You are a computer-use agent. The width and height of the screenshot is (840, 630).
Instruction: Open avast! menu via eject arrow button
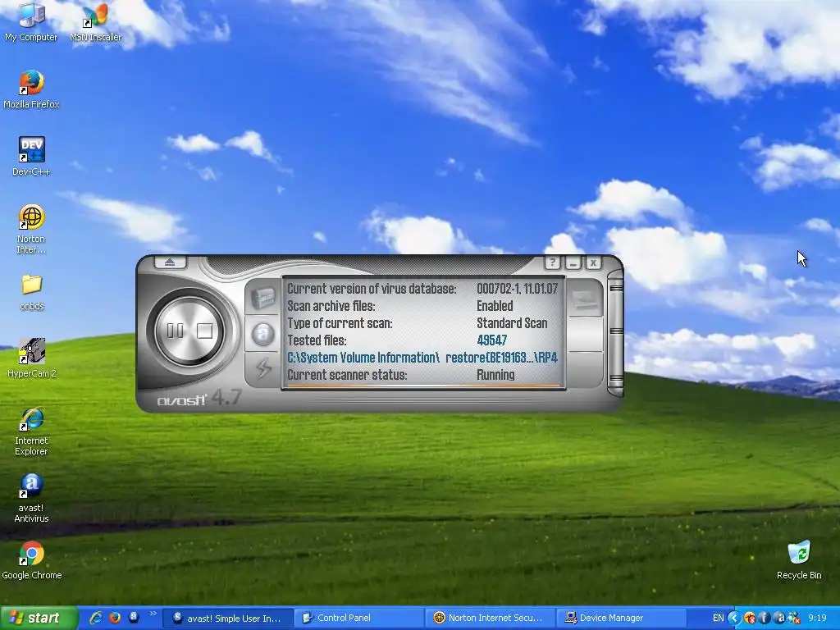[170, 262]
